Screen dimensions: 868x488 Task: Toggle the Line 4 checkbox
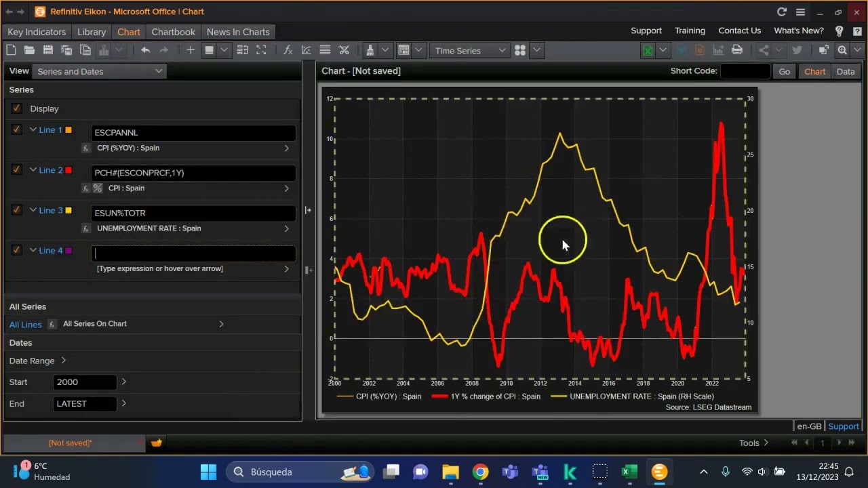tap(16, 250)
